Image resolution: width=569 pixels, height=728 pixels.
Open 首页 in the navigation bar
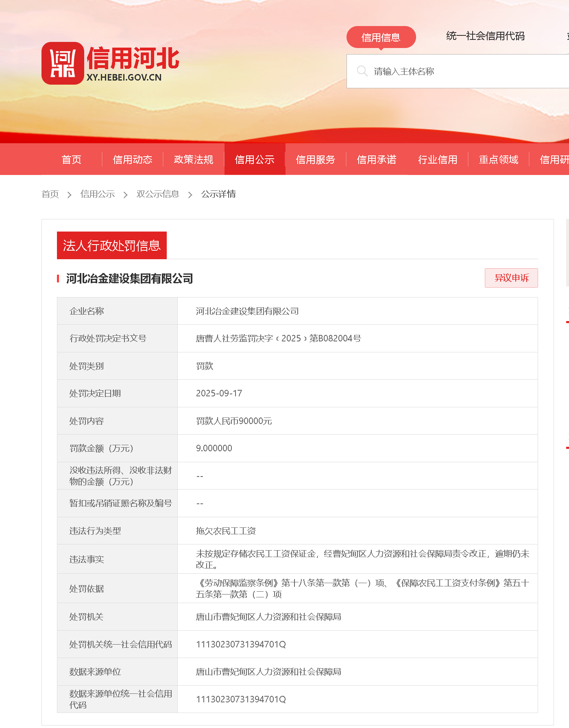click(72, 160)
